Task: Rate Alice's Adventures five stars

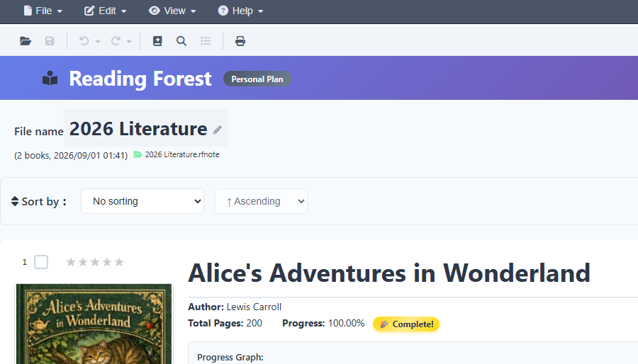Action: point(119,262)
